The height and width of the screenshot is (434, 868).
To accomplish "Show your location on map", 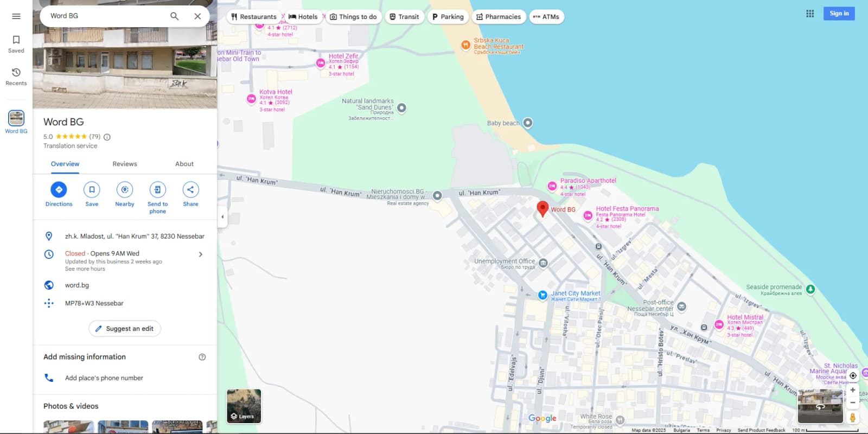I will coord(853,375).
